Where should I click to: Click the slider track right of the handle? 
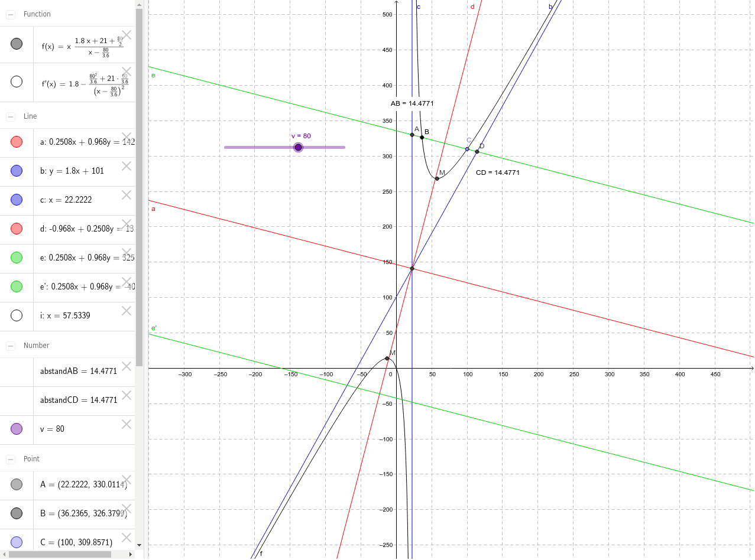(x=324, y=147)
